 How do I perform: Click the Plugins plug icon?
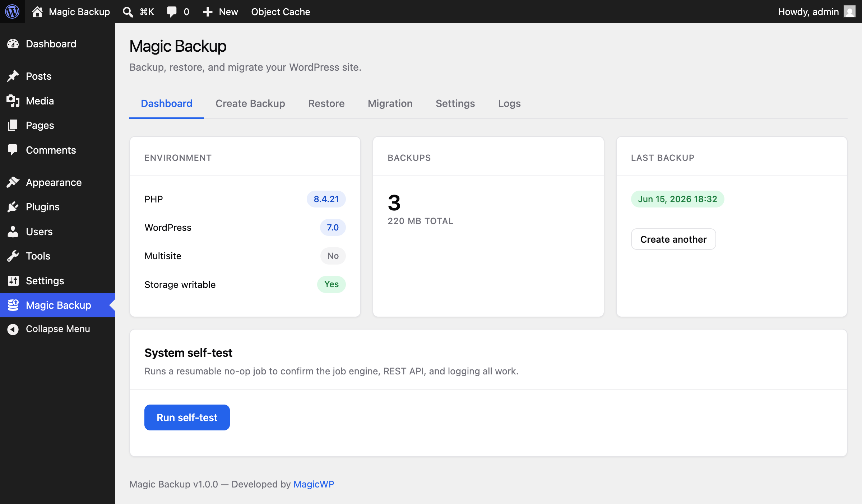13,207
